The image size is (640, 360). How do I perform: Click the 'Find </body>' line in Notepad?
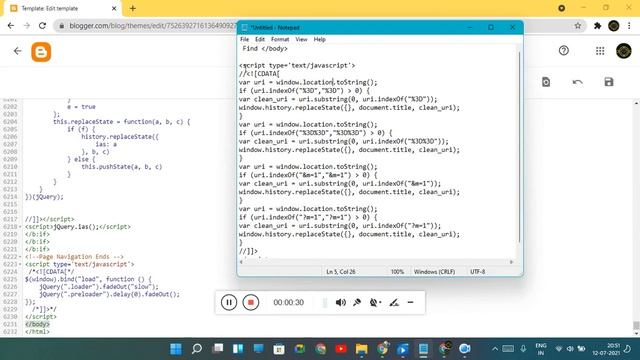(265, 49)
